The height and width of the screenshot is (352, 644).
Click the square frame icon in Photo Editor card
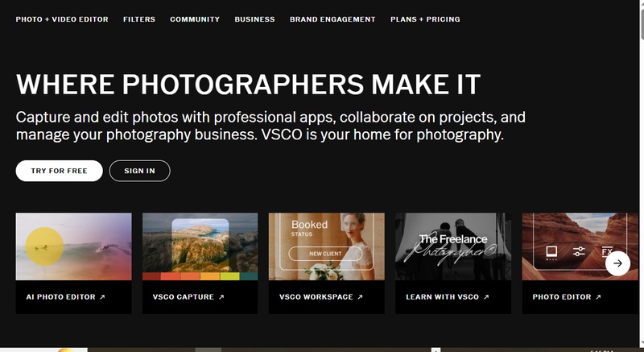point(551,252)
